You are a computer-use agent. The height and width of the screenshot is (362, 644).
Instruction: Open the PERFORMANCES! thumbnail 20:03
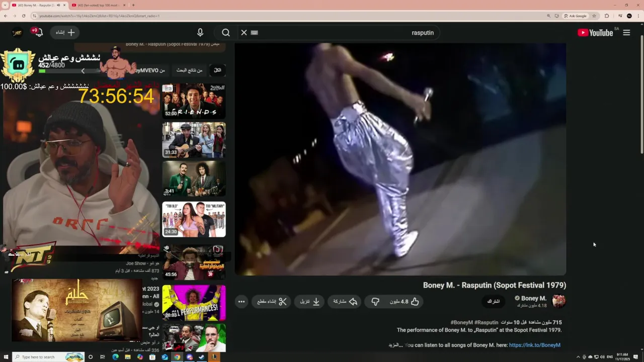click(194, 303)
